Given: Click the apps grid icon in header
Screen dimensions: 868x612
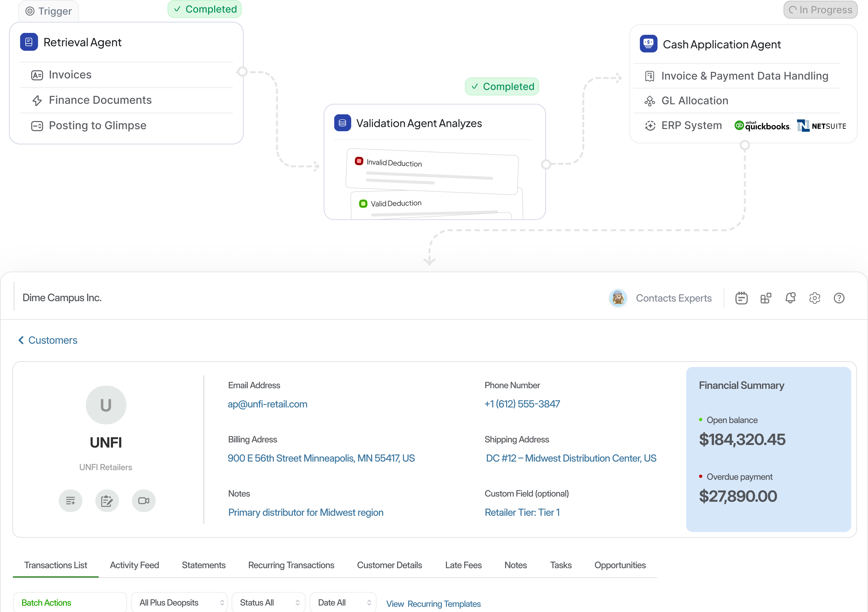Looking at the screenshot, I should [766, 298].
